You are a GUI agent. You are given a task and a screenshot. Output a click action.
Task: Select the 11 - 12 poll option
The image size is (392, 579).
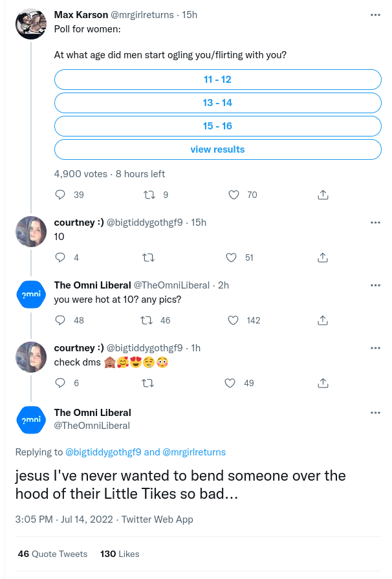click(x=217, y=80)
